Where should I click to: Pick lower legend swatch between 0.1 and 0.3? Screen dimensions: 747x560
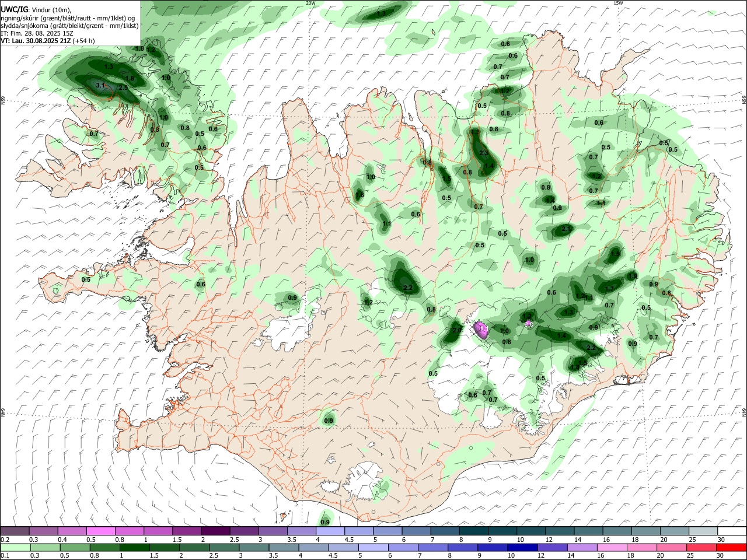[x=15, y=547]
